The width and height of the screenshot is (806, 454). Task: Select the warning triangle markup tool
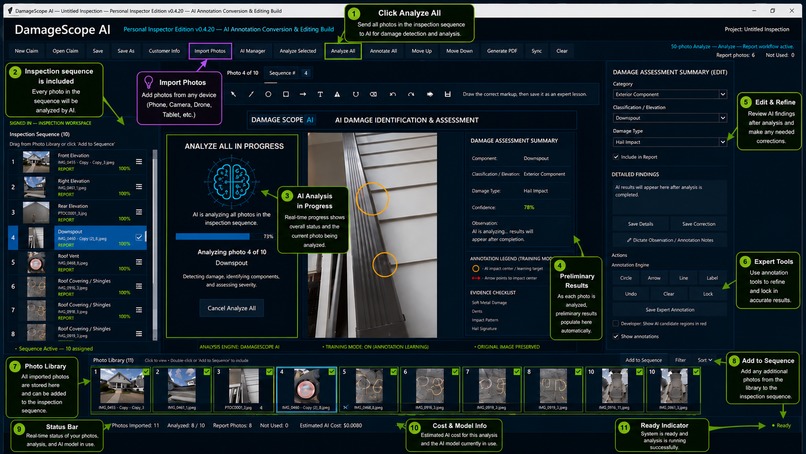[x=337, y=95]
